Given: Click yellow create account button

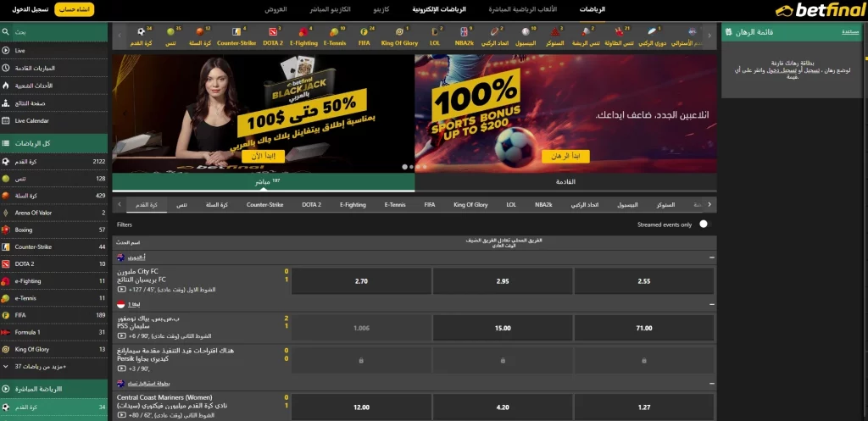Looking at the screenshot, I should point(75,9).
